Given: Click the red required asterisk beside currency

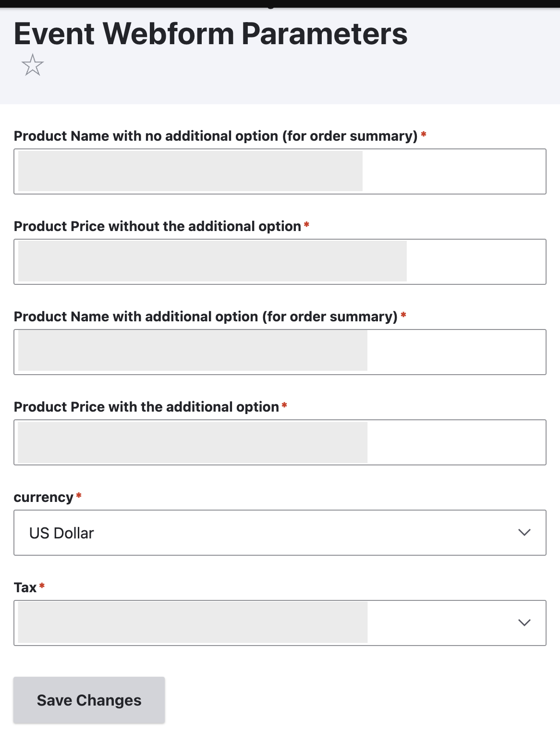Looking at the screenshot, I should 79,495.
